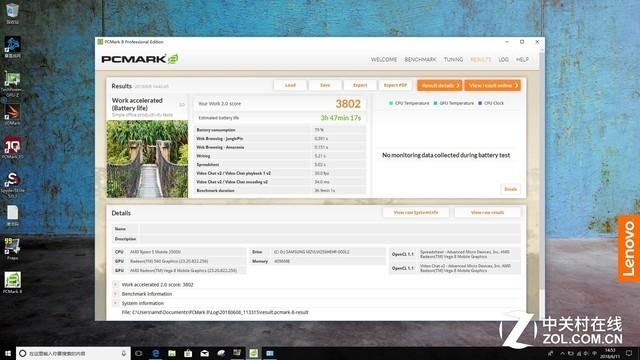Image resolution: width=640 pixels, height=360 pixels.
Task: Click the Save result button
Action: (325, 85)
